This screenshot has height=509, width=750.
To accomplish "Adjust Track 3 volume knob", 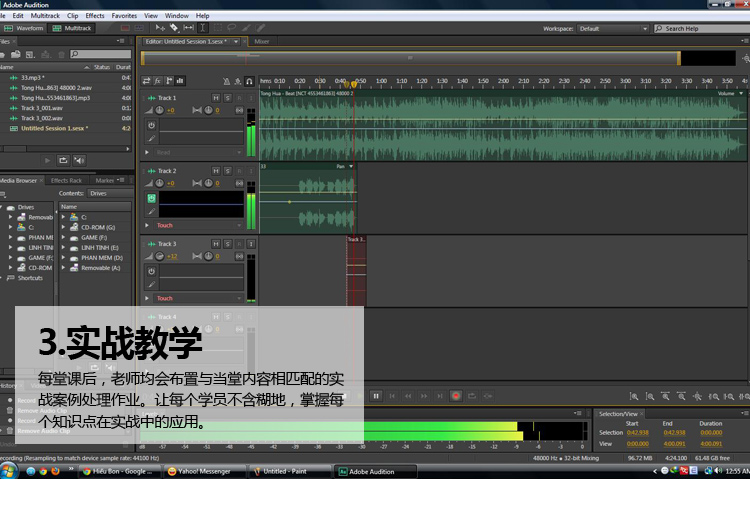I will click(x=160, y=256).
